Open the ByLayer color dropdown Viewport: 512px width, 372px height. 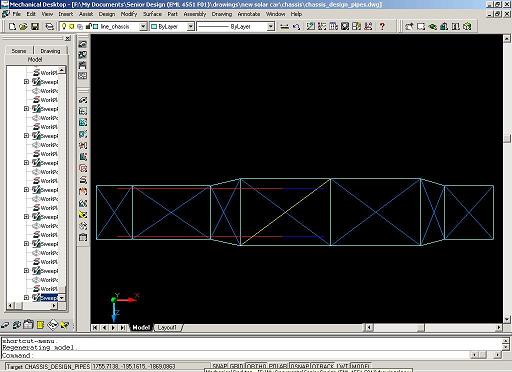190,26
